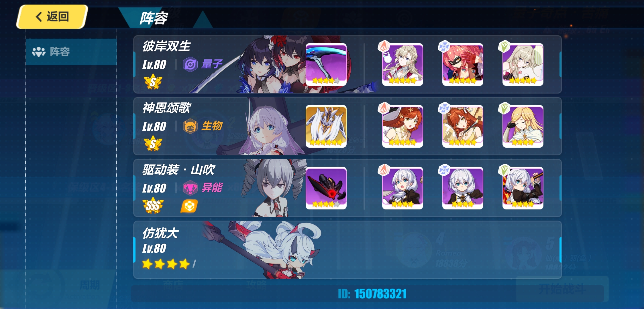This screenshot has width=644, height=309.
Task: Open the 阵容 header tab
Action: (154, 18)
